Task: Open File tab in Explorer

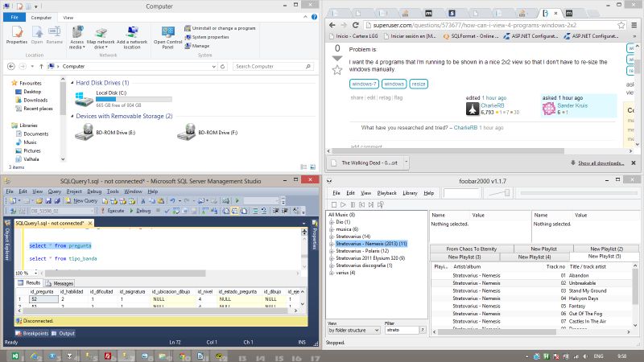Action: pos(14,18)
